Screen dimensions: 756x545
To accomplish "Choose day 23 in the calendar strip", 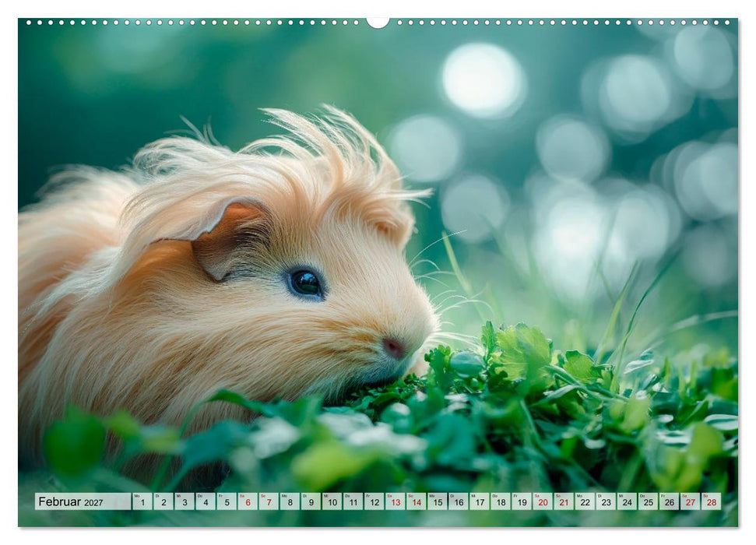I will pos(607,501).
